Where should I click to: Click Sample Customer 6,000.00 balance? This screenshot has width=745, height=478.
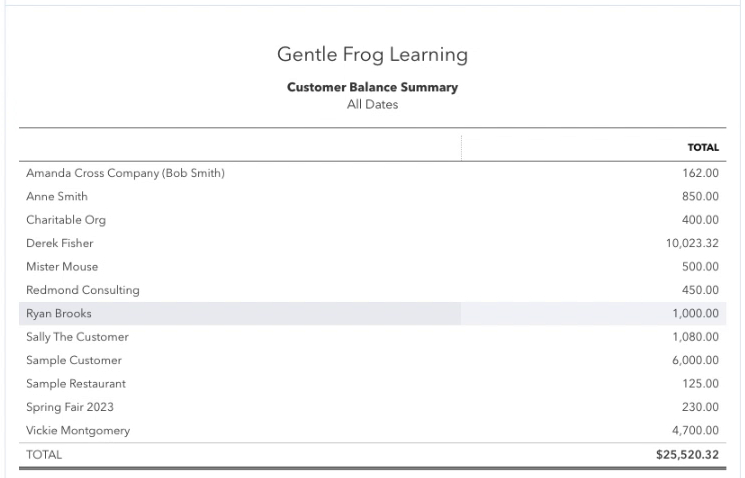[696, 360]
